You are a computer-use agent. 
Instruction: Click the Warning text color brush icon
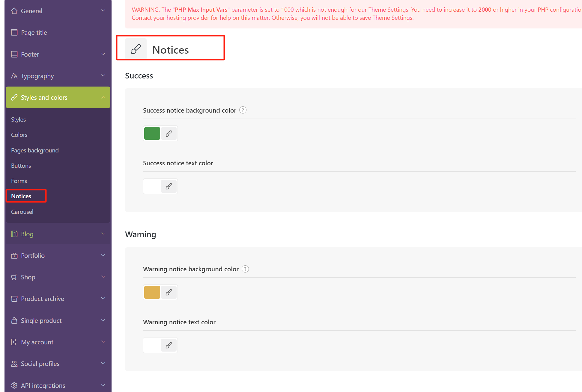[x=169, y=345]
